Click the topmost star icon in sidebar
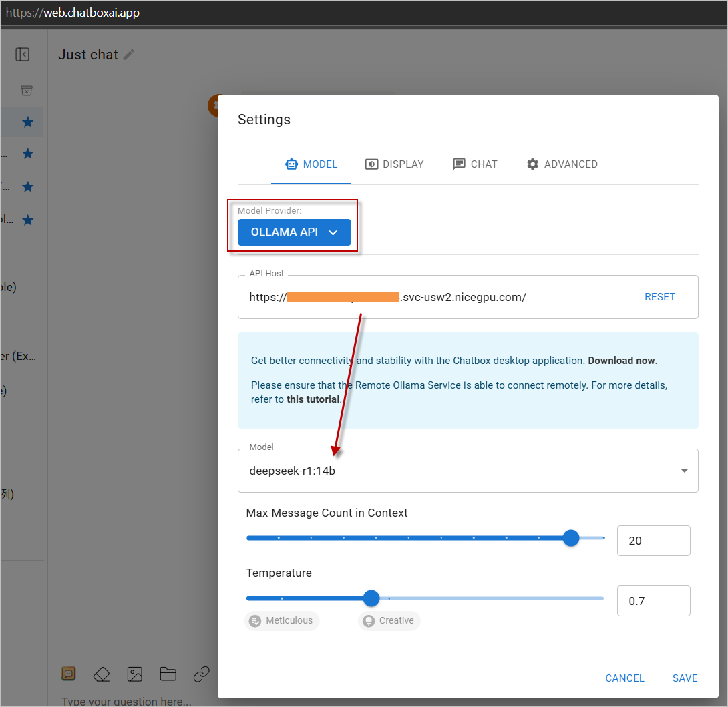Image resolution: width=728 pixels, height=707 pixels. pyautogui.click(x=27, y=122)
